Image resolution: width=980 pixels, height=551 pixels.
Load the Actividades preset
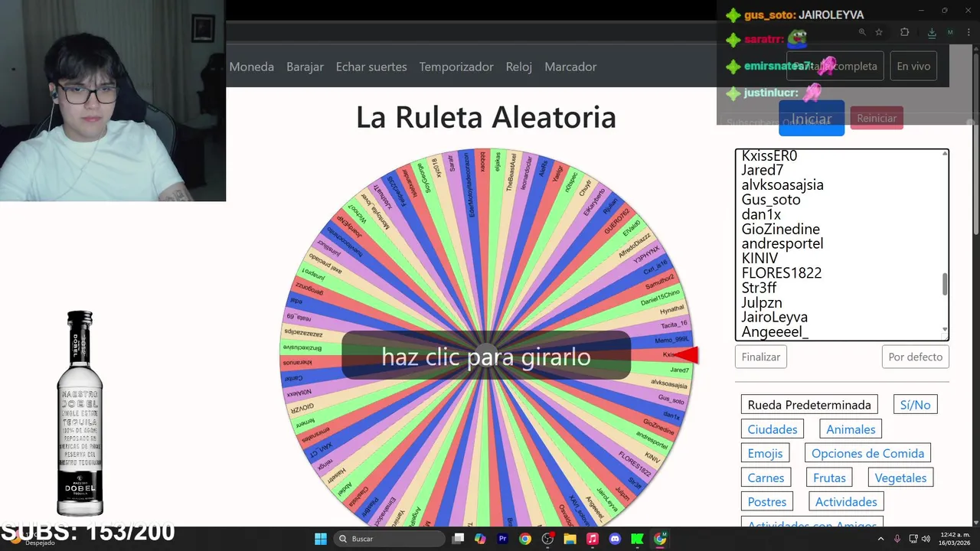(846, 502)
